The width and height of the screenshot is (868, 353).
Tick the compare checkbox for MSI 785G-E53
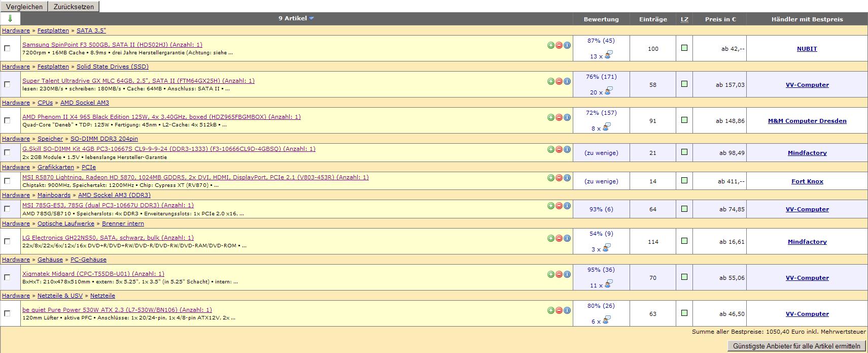(x=7, y=209)
